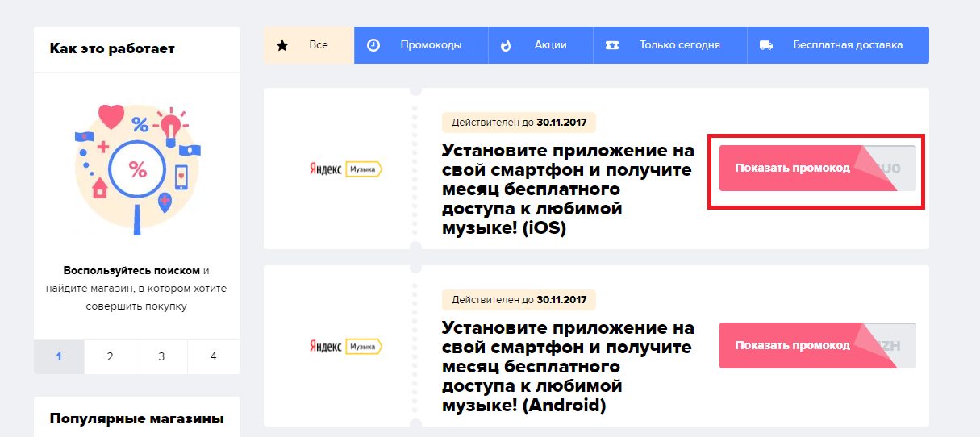Select the Бесплатная доставка tab

(847, 45)
